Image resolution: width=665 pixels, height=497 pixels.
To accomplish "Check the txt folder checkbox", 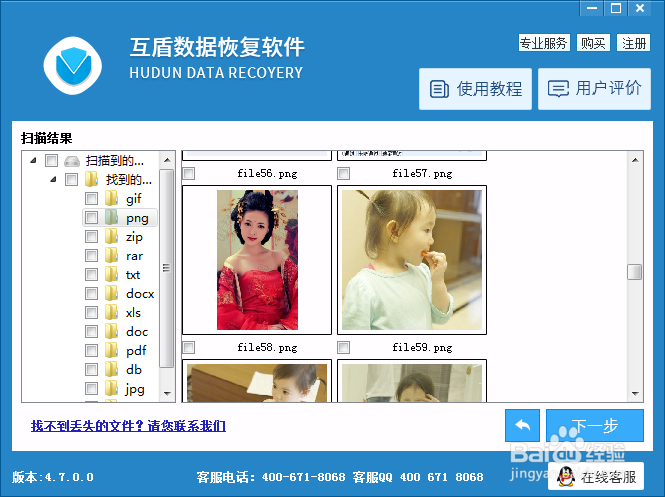I will point(91,274).
